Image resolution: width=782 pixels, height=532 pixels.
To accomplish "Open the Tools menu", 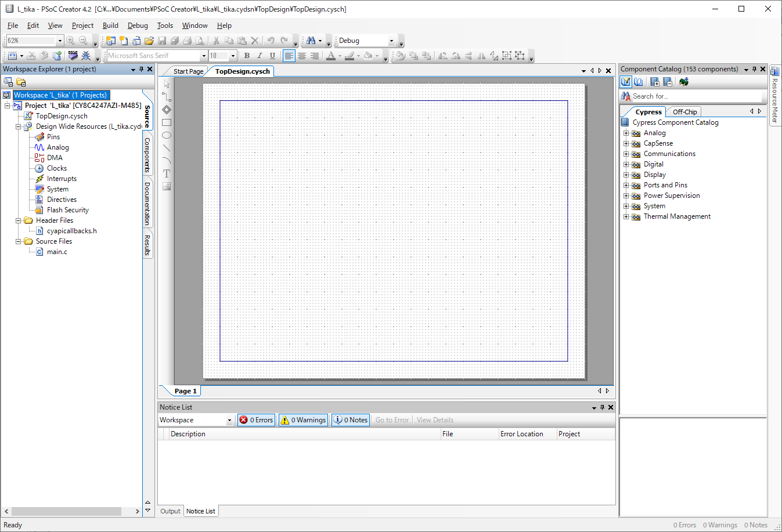I will [165, 26].
